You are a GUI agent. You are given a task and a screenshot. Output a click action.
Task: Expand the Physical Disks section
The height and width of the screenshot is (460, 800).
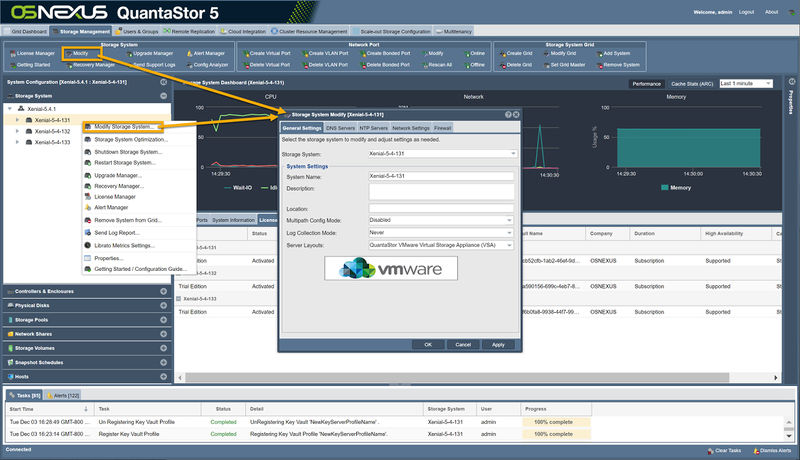pyautogui.click(x=163, y=305)
